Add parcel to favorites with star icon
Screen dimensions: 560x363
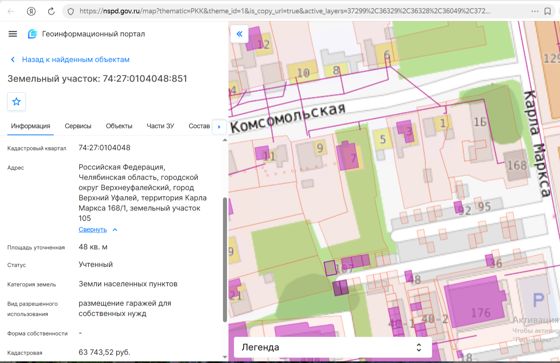point(16,102)
